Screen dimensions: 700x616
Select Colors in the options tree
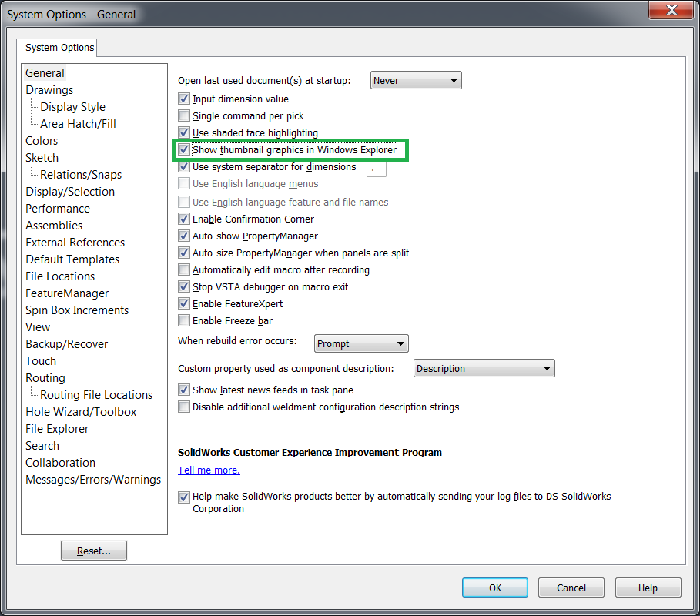[x=42, y=141]
